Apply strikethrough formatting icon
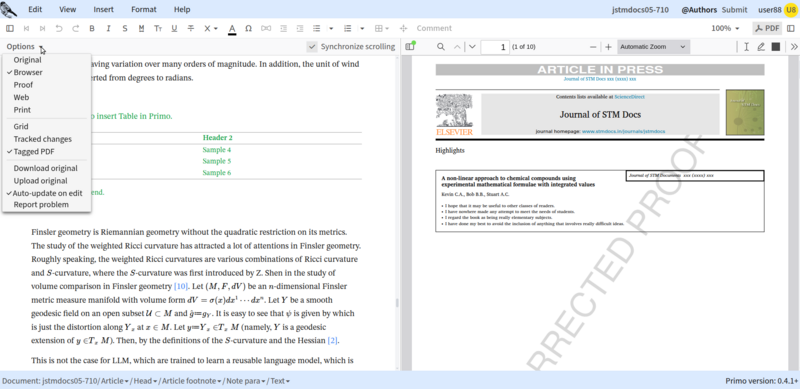 tap(191, 29)
